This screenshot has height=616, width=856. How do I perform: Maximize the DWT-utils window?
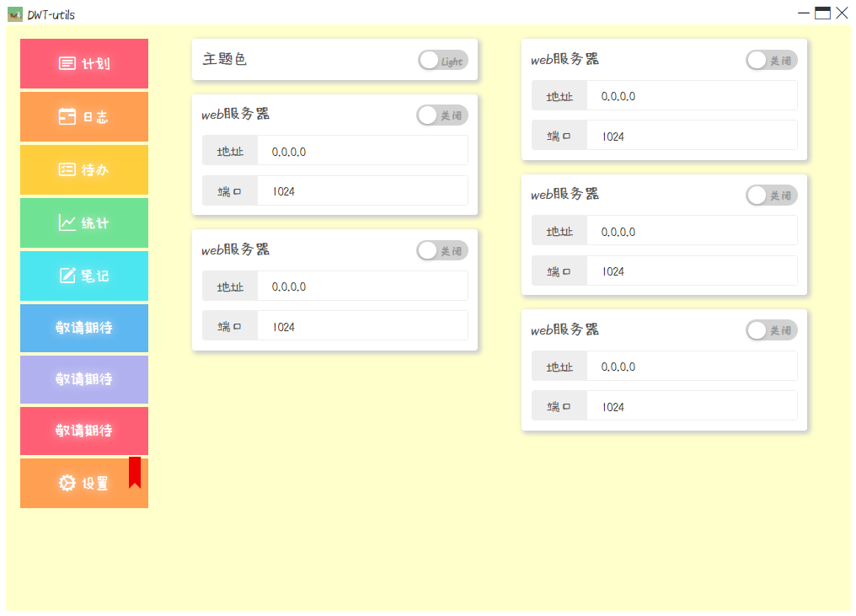[x=822, y=13]
